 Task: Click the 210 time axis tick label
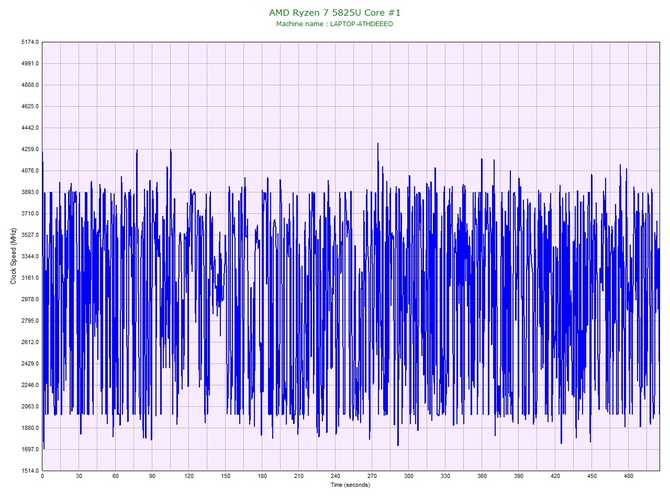(299, 476)
